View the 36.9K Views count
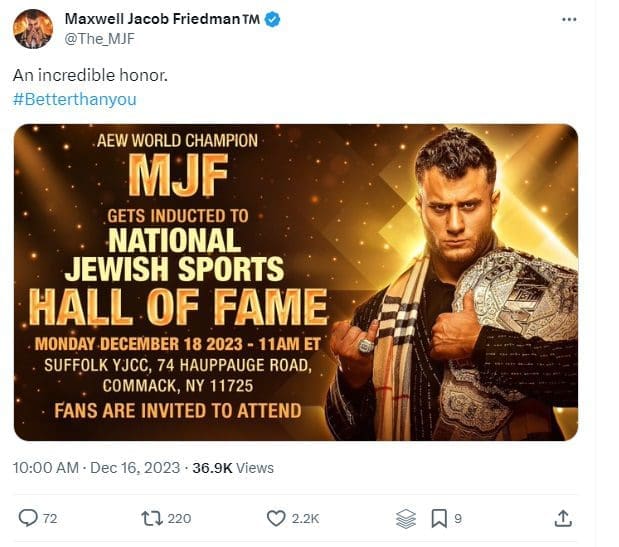619x547 pixels. click(x=233, y=467)
